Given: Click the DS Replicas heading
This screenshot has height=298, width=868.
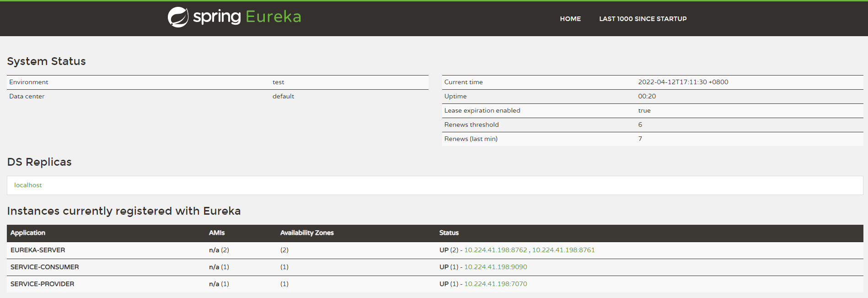Looking at the screenshot, I should (39, 162).
